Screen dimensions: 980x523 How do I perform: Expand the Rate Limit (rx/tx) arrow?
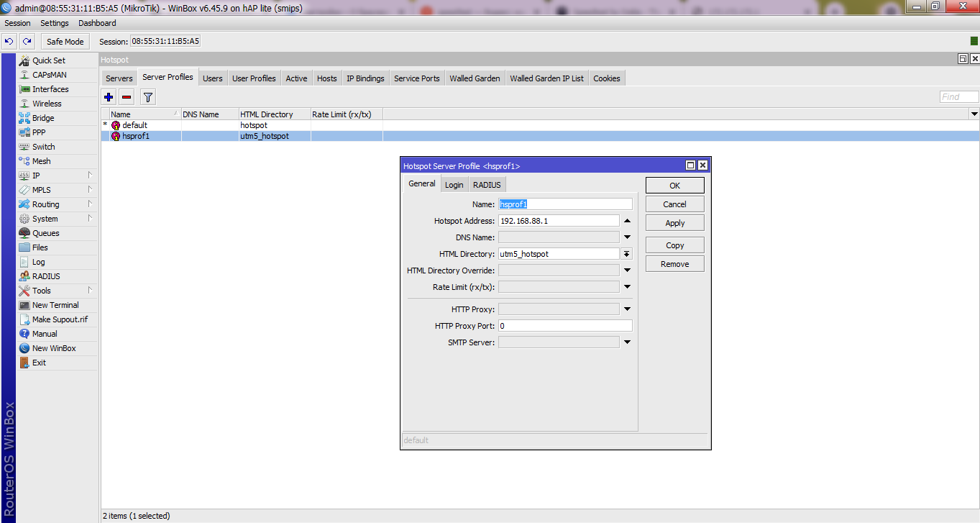pos(627,287)
